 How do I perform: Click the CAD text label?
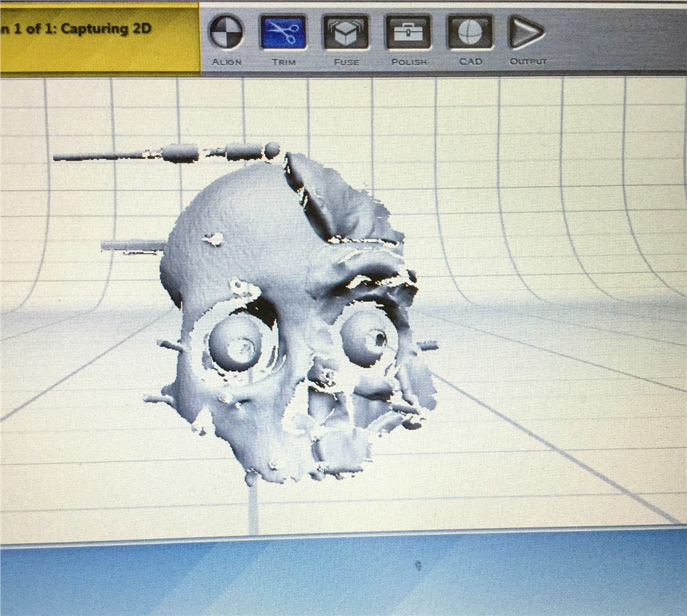tap(470, 62)
